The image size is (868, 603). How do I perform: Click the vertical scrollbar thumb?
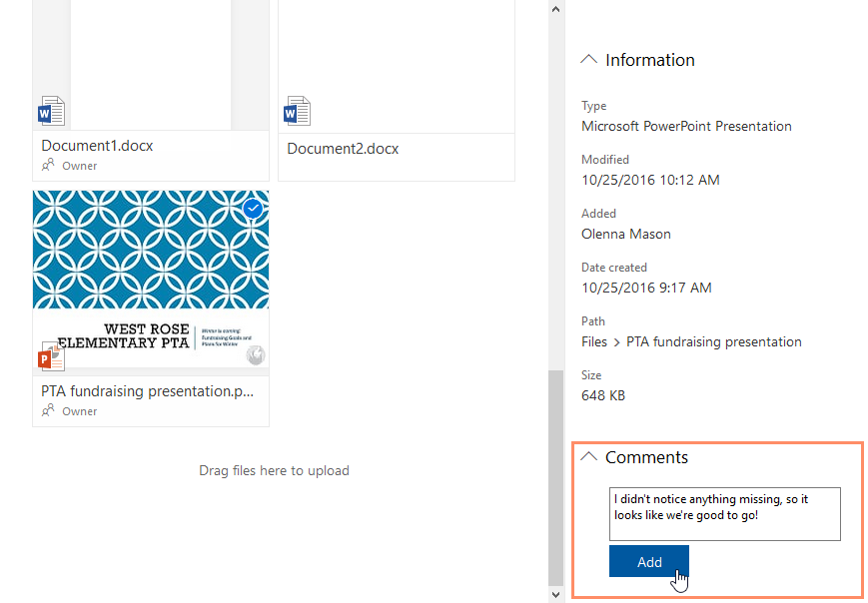click(556, 477)
